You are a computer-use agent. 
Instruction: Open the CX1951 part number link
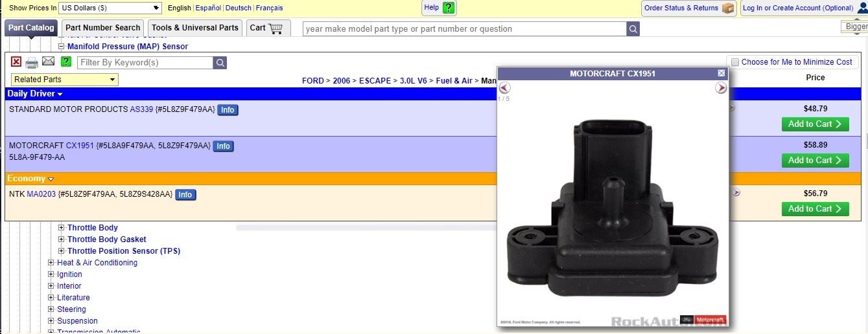tap(80, 146)
